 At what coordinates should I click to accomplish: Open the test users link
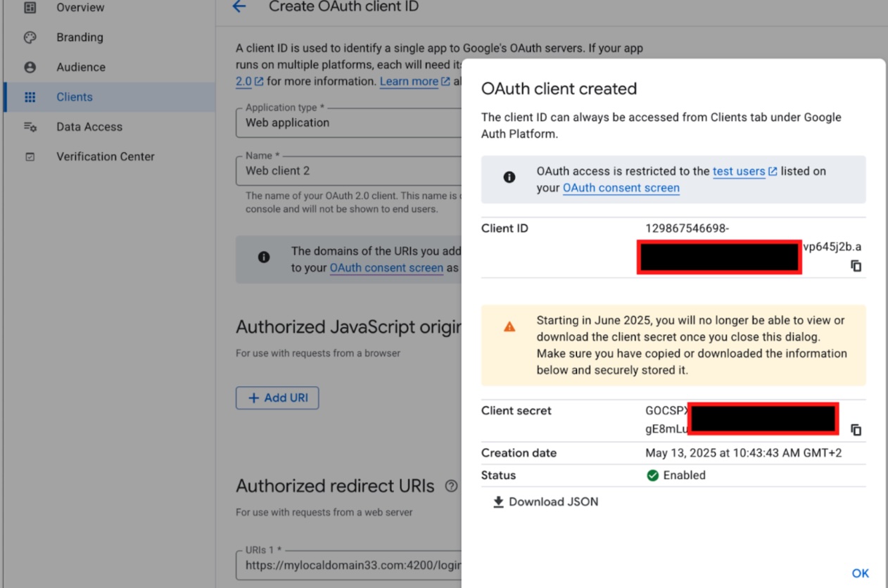(x=739, y=171)
